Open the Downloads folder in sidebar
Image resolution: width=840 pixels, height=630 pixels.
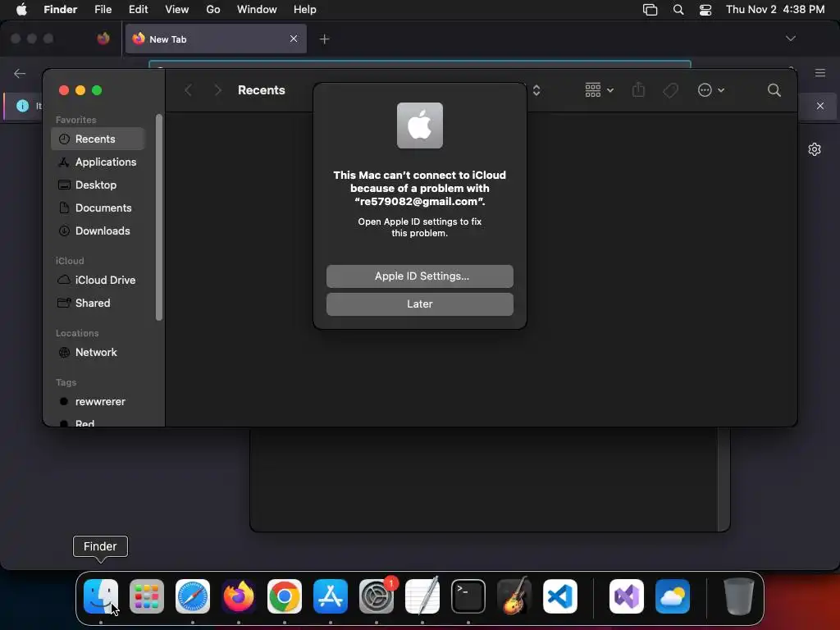click(x=98, y=231)
